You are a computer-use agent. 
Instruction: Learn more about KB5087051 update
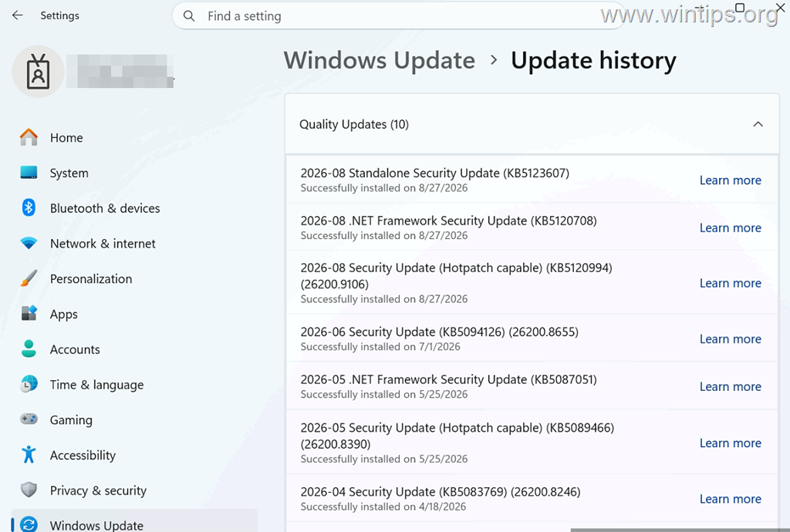[730, 386]
